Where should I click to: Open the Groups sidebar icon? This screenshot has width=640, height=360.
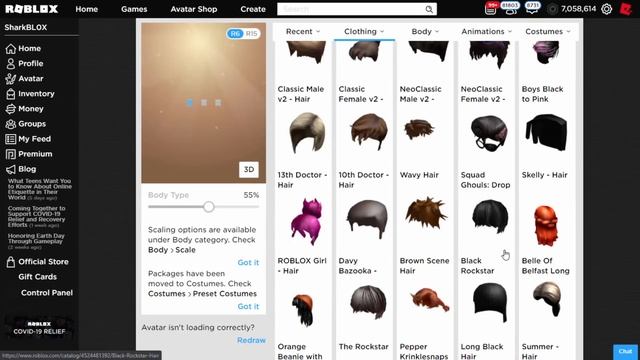pyautogui.click(x=11, y=124)
